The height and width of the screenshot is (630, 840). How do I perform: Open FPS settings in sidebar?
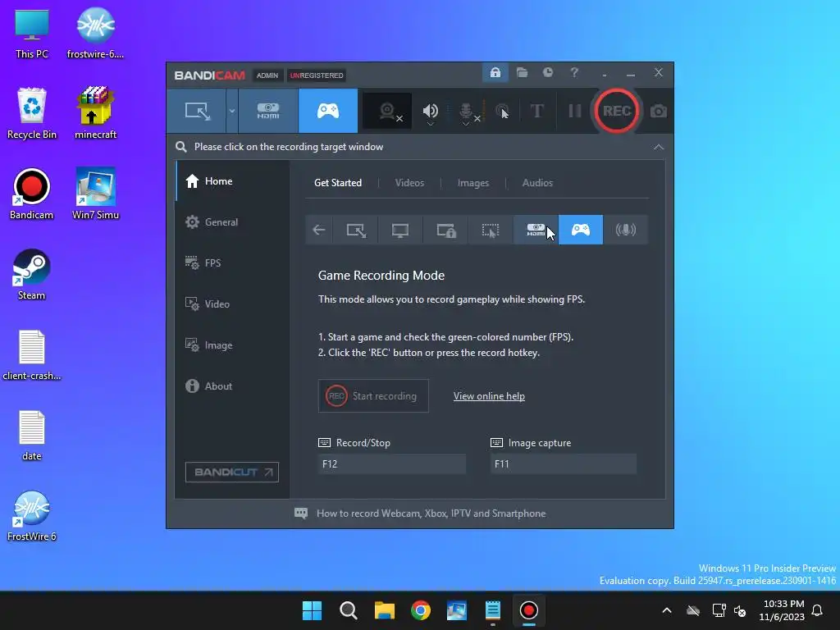tap(233, 263)
